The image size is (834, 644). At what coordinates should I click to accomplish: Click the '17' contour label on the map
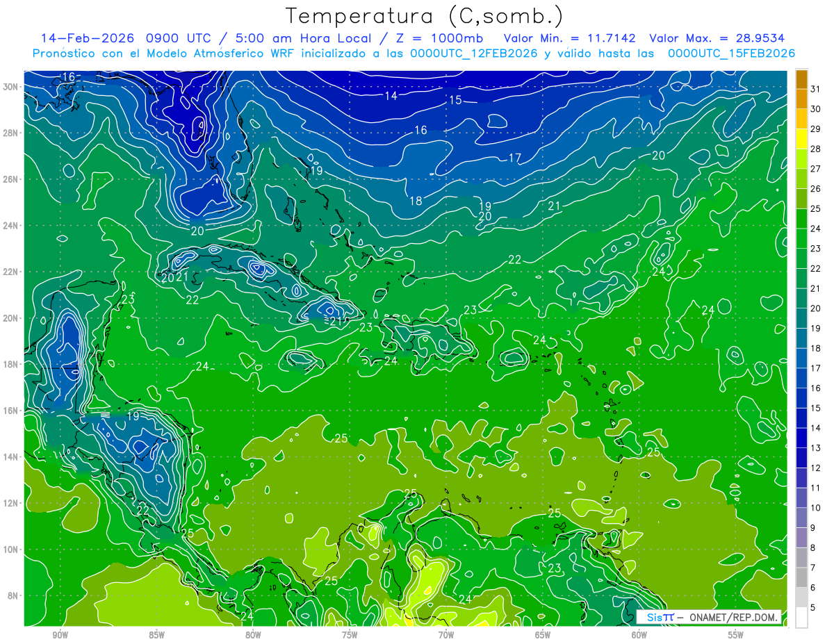(514, 158)
